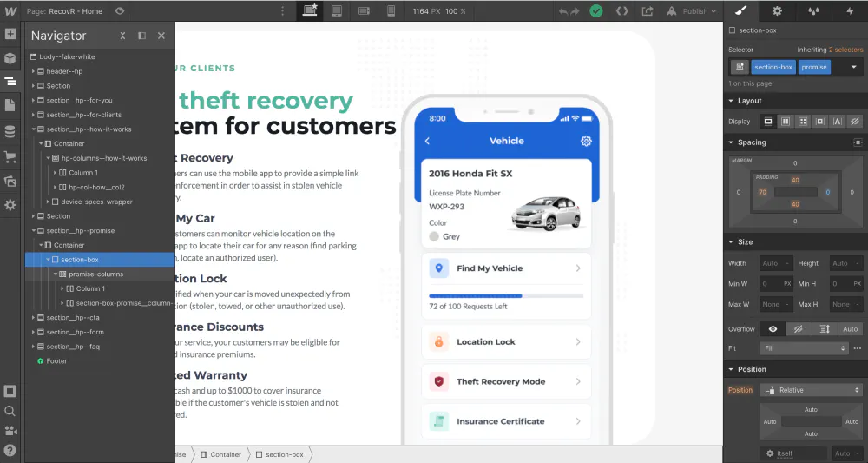Open the Search magnifier in left sidebar
Viewport: 868px width, 463px height.
10,411
